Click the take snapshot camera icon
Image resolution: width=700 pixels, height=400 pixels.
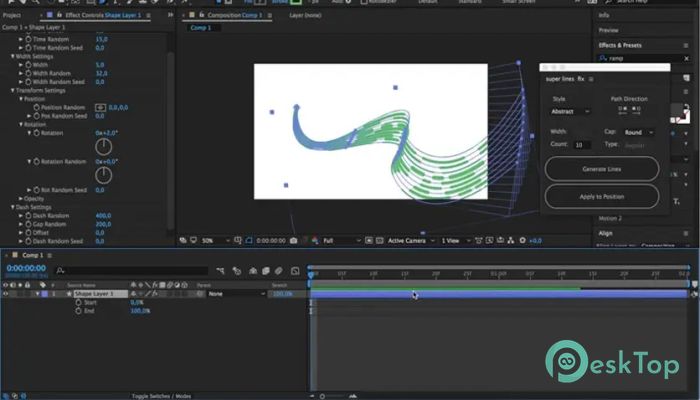293,241
